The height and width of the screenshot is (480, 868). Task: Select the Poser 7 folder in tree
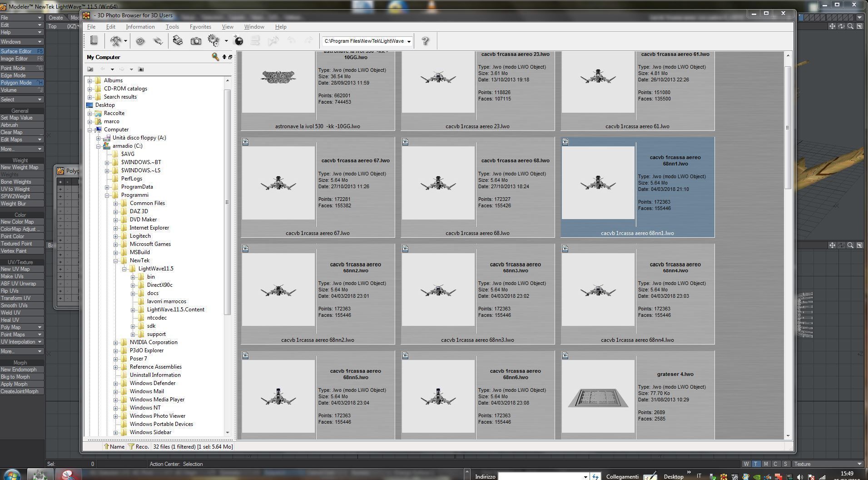(x=138, y=359)
